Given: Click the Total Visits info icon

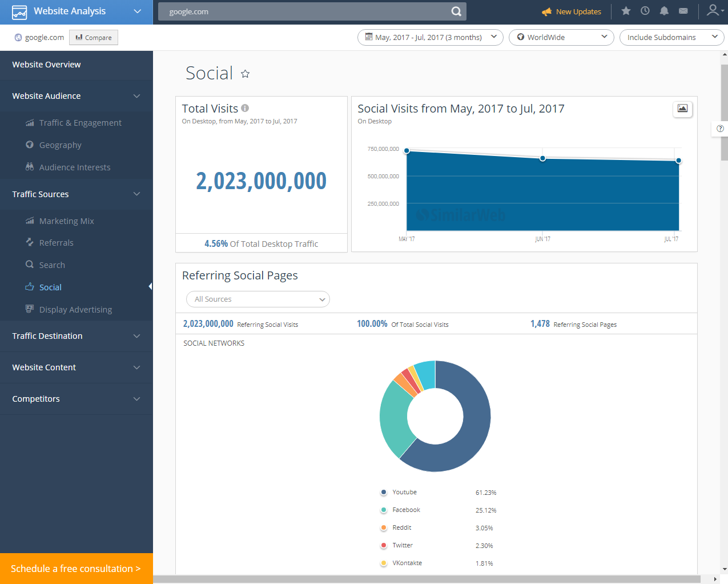Looking at the screenshot, I should tap(245, 107).
